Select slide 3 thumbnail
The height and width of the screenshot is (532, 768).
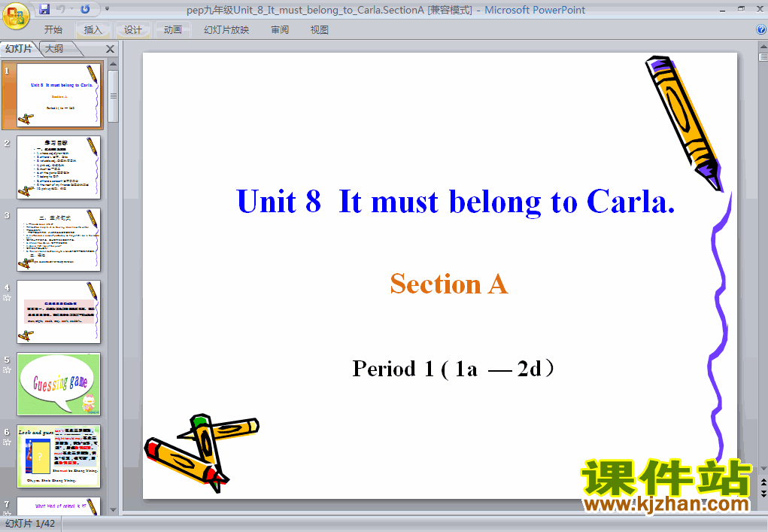click(x=59, y=239)
